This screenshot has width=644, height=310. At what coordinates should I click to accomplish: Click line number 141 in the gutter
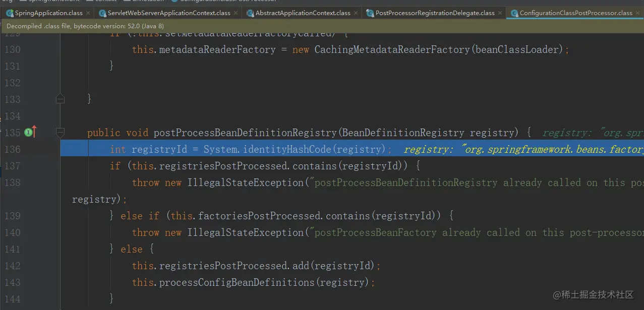coord(13,249)
